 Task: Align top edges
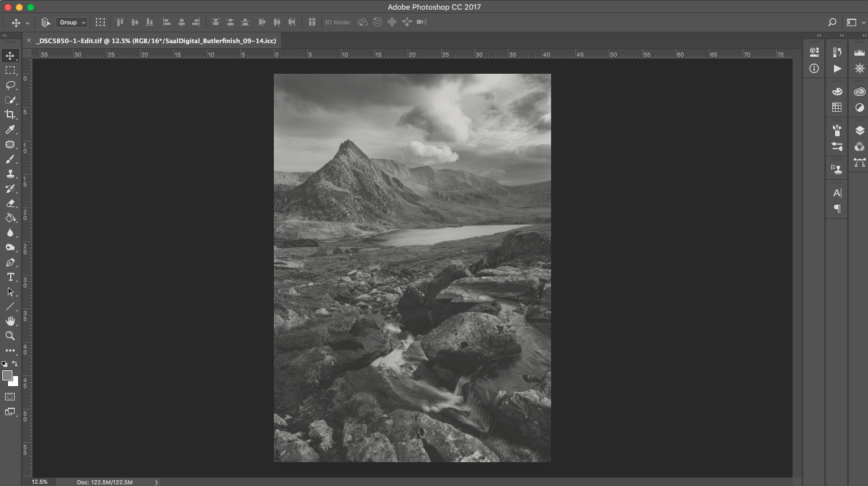(x=120, y=22)
